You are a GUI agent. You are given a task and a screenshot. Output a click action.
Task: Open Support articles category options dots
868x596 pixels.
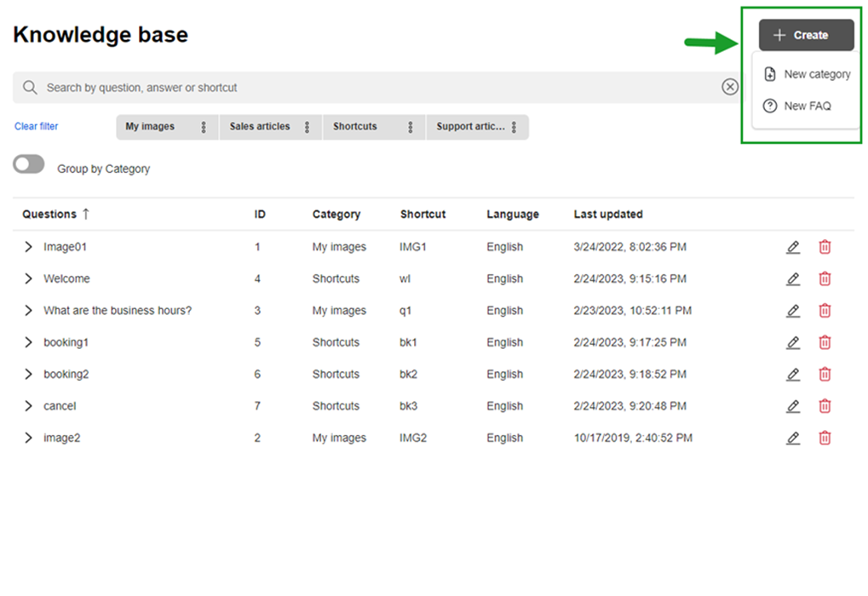coord(514,127)
